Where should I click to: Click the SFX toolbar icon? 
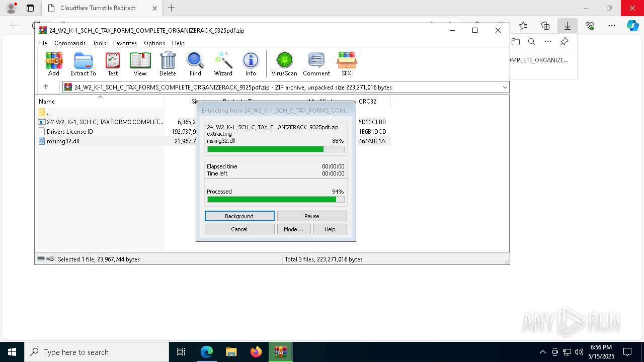pyautogui.click(x=347, y=64)
